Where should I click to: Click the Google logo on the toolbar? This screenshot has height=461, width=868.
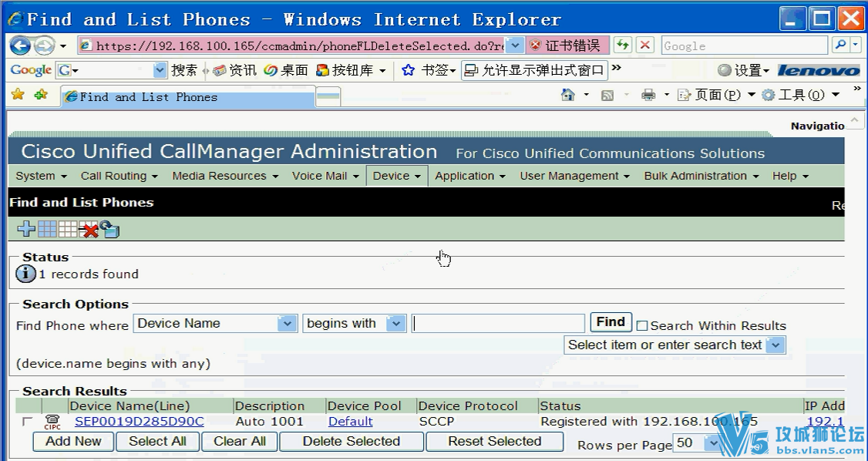(31, 70)
